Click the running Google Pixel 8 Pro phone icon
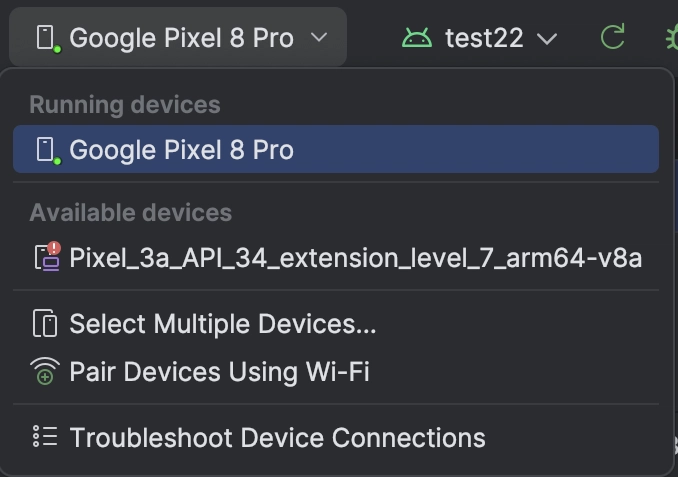 48,150
